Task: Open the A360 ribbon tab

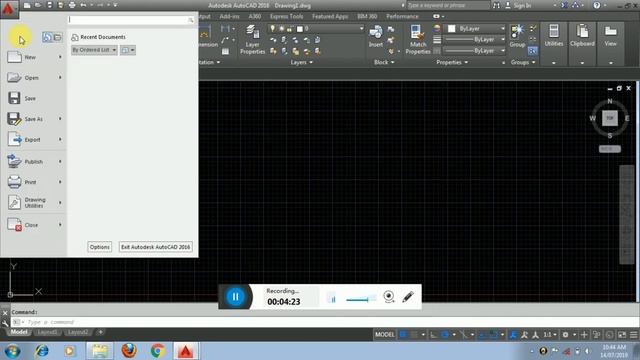Action: (x=255, y=16)
